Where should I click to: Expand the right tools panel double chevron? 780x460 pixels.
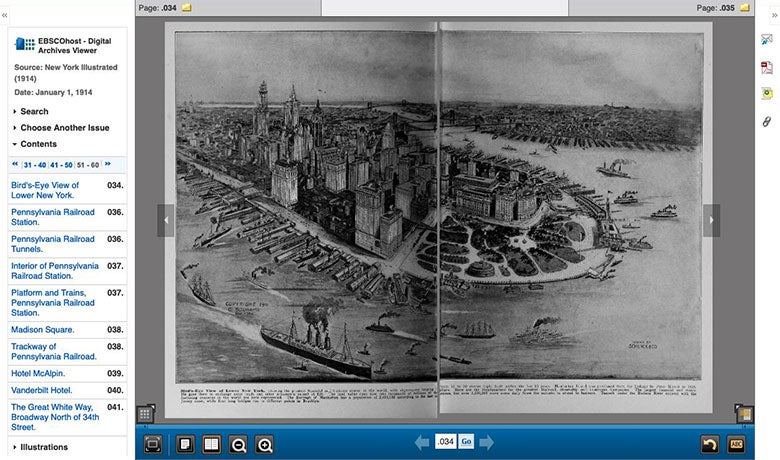(775, 15)
